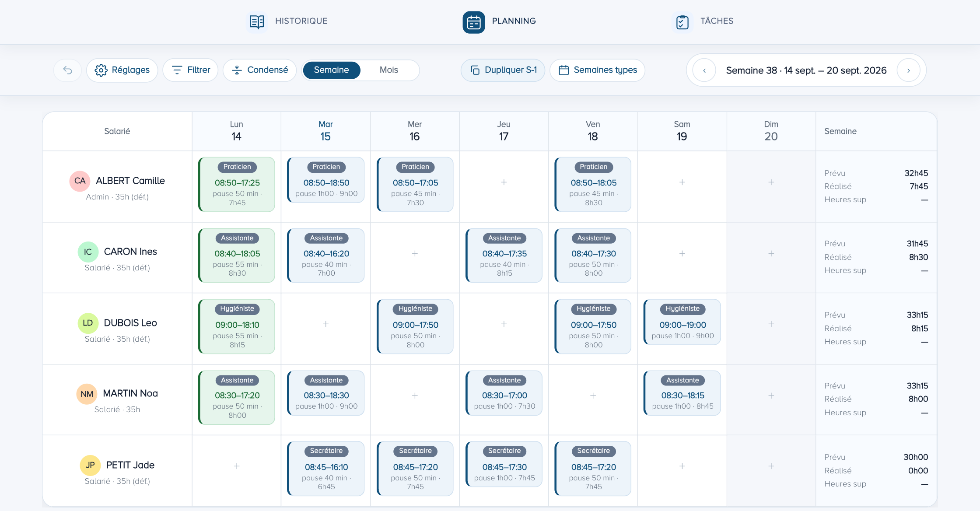The height and width of the screenshot is (511, 980).
Task: Open Semaines types
Action: click(597, 70)
